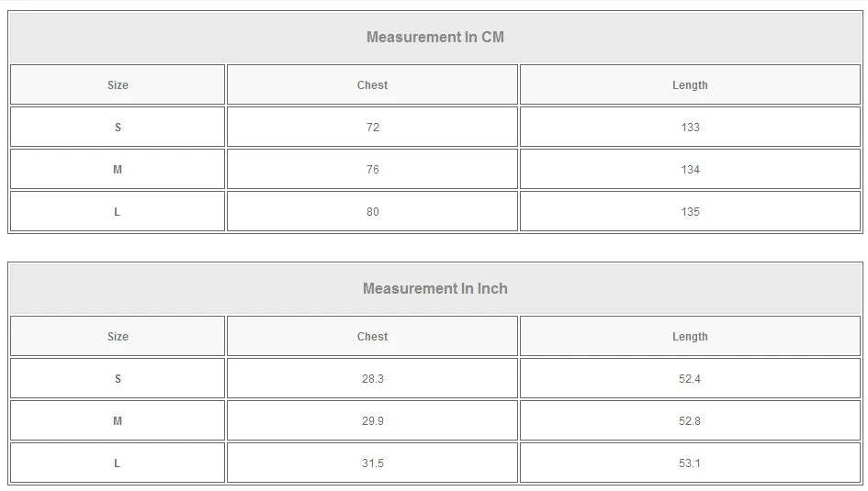Click the 52.4 inch length cell
Viewport: 868px width, 491px height.
690,379
